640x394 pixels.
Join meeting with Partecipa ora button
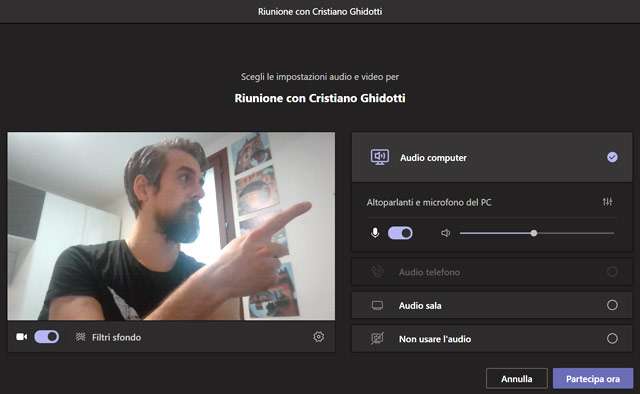[593, 378]
